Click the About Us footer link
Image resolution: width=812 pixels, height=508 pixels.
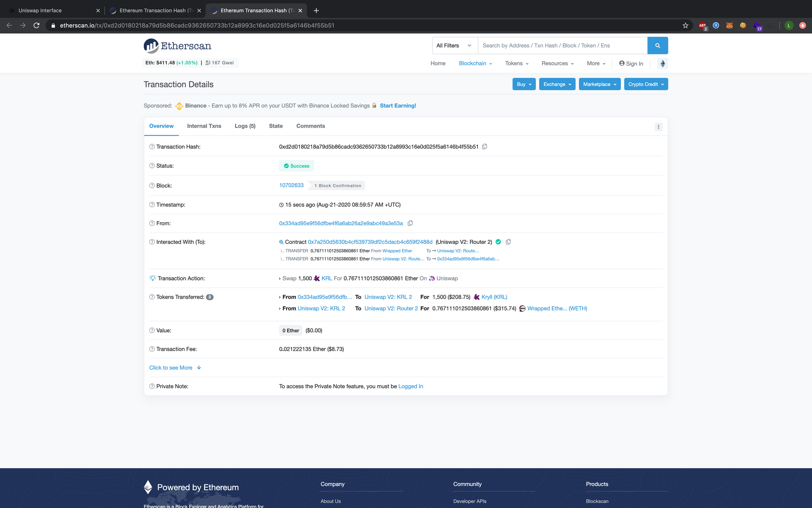coord(330,501)
